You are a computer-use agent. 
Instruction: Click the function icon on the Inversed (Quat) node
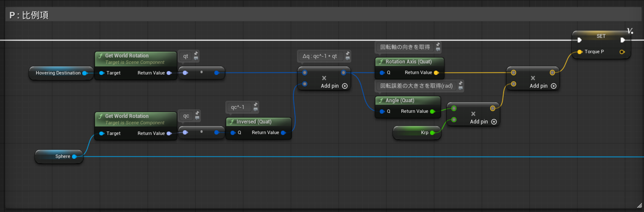pos(231,122)
